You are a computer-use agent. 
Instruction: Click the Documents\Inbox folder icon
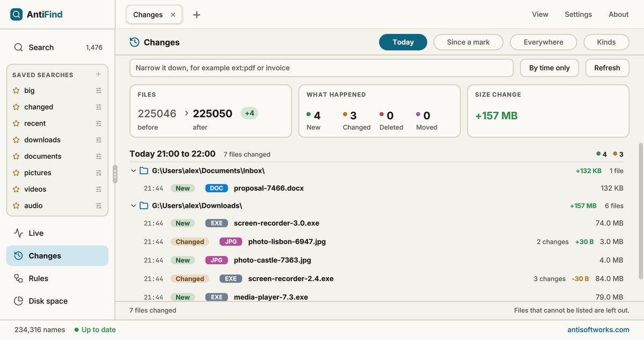144,171
